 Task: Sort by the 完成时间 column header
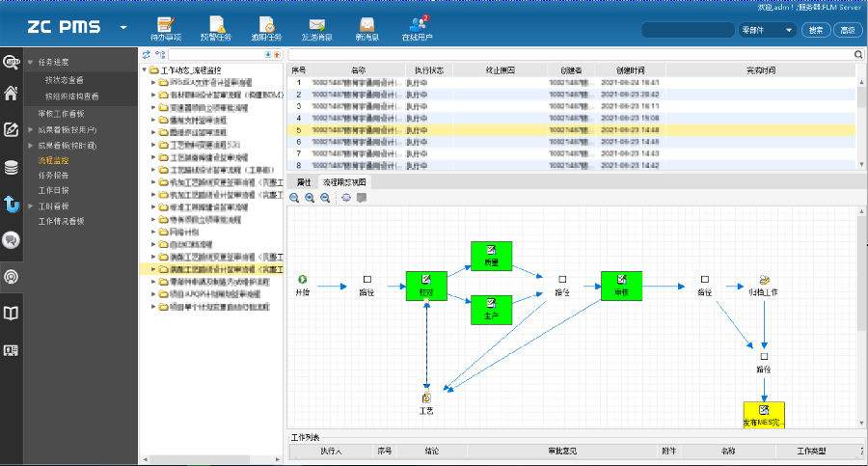click(761, 70)
